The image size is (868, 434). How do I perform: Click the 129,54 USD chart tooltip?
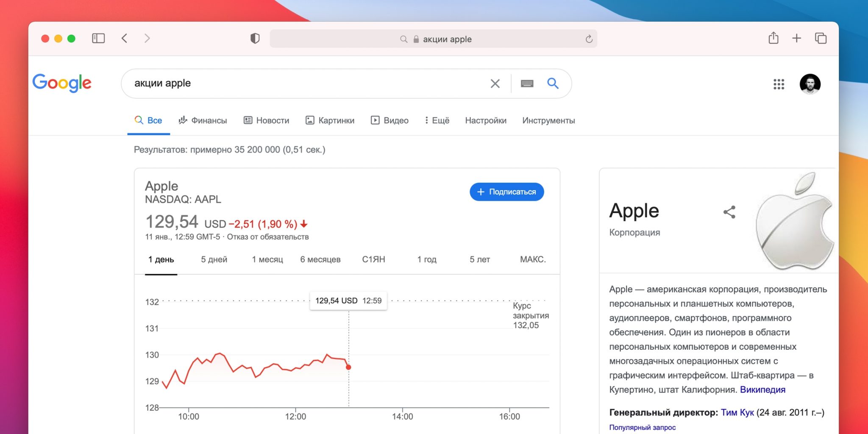click(x=348, y=301)
